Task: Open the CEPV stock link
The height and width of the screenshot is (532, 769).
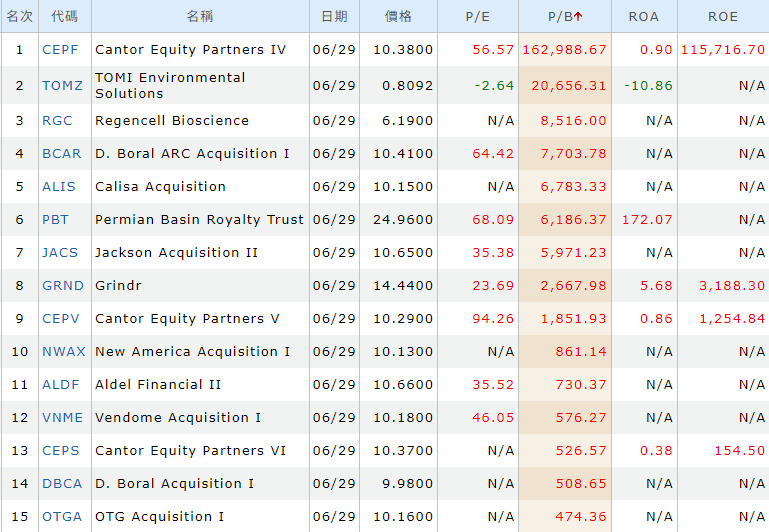Action: pos(61,318)
